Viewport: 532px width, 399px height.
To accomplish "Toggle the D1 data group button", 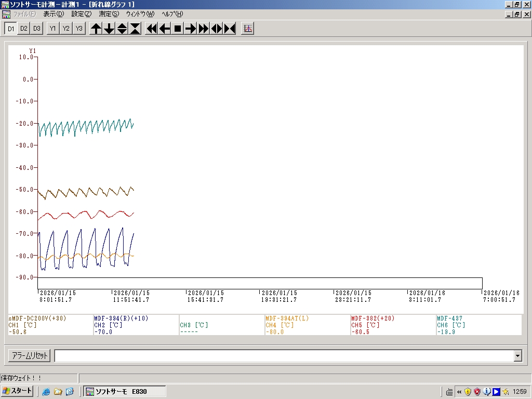I will (x=11, y=29).
